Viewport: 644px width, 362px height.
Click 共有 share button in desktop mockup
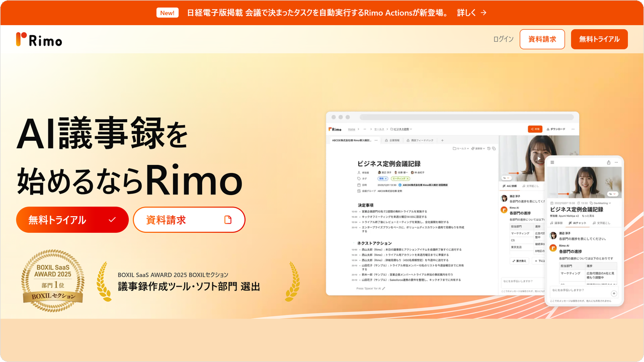pos(535,129)
